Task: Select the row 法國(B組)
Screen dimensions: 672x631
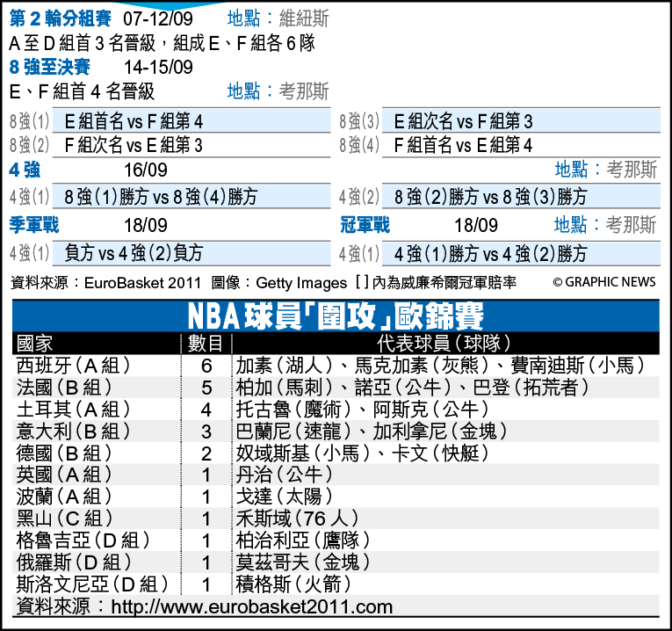Action: [x=336, y=388]
